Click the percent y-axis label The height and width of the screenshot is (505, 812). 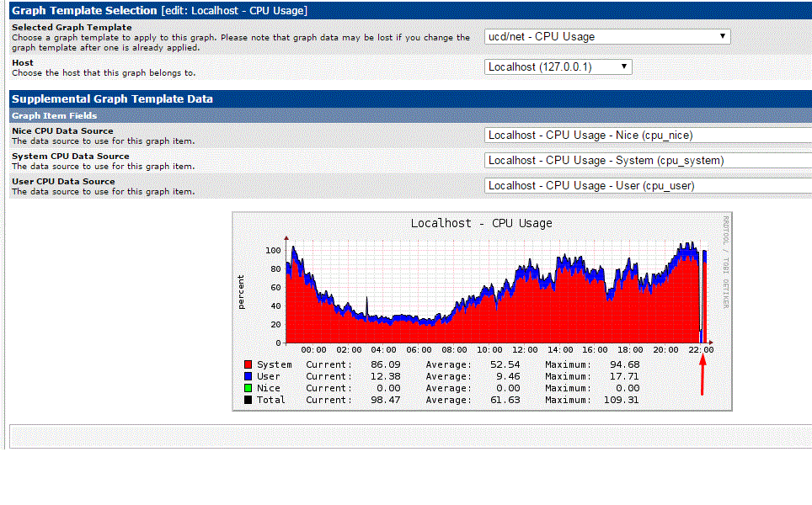click(242, 292)
